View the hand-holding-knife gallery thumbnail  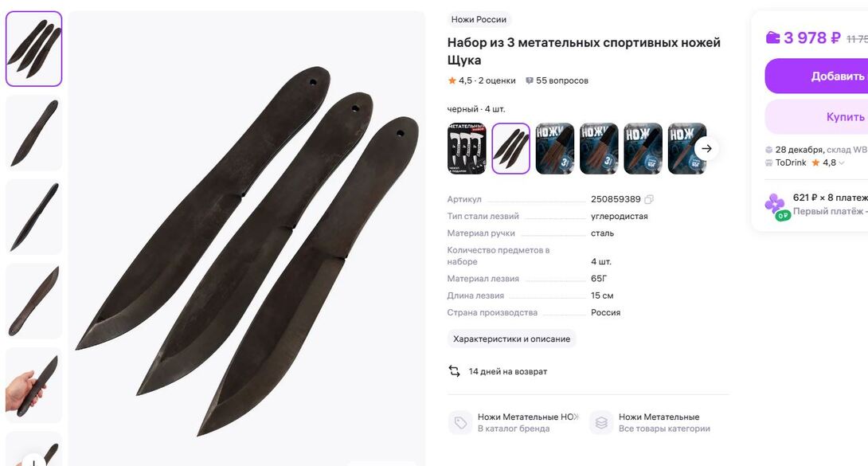[x=33, y=386]
